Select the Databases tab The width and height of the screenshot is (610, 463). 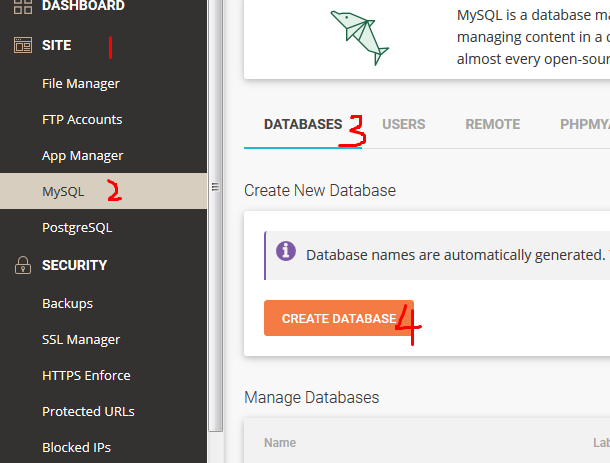(x=302, y=125)
